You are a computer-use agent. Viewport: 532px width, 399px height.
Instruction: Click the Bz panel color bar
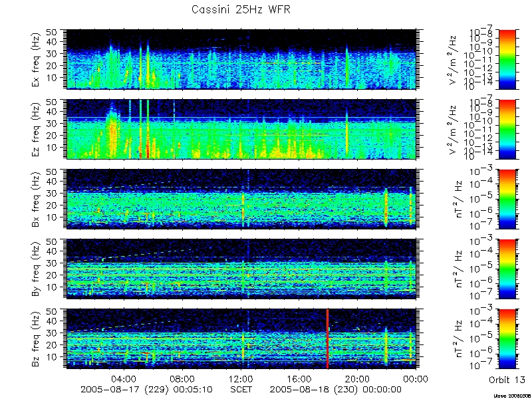[507, 339]
